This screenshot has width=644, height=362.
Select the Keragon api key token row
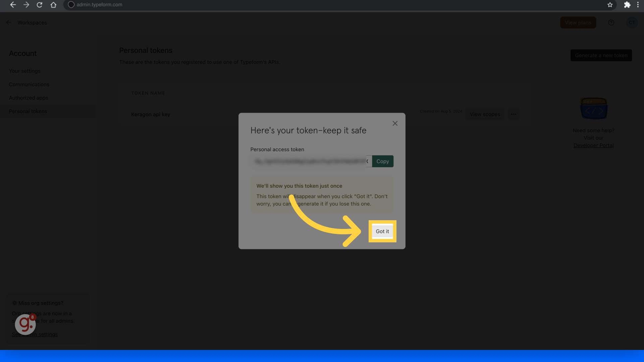click(325, 114)
